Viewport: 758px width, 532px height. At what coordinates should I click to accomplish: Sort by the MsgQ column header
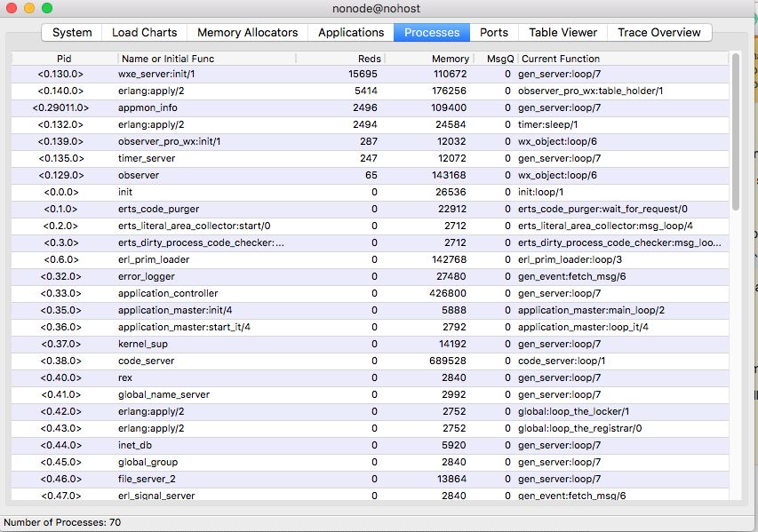coord(496,59)
